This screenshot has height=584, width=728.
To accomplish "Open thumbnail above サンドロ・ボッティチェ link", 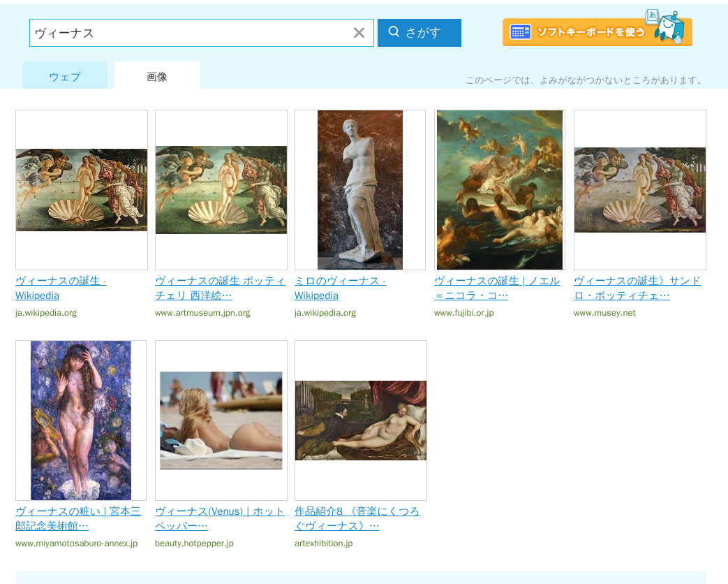I will click(x=640, y=189).
